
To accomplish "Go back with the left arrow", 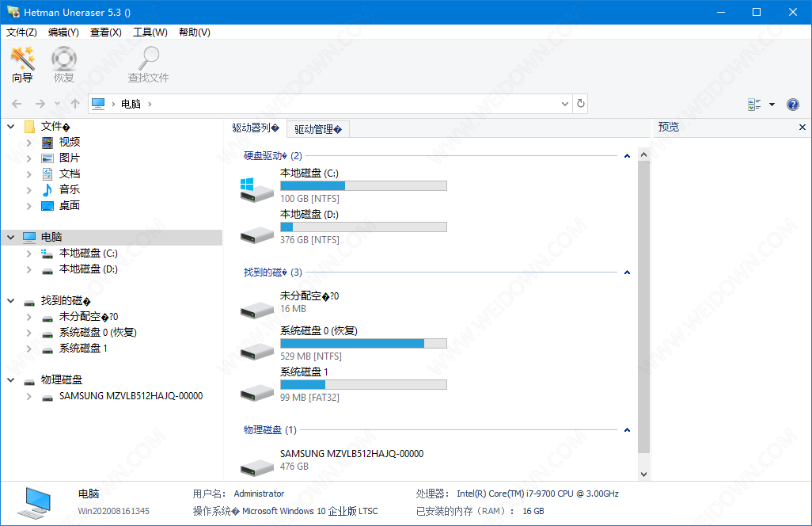I will click(x=17, y=104).
